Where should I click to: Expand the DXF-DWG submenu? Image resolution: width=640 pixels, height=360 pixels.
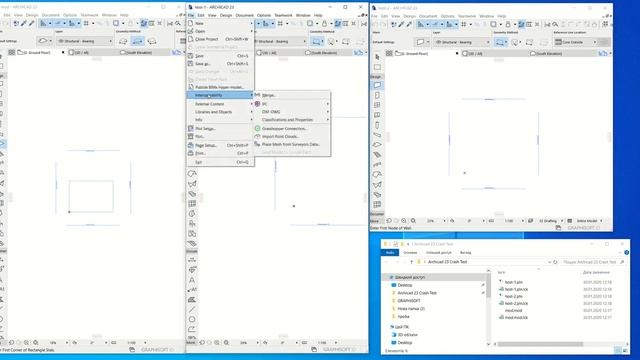point(292,112)
